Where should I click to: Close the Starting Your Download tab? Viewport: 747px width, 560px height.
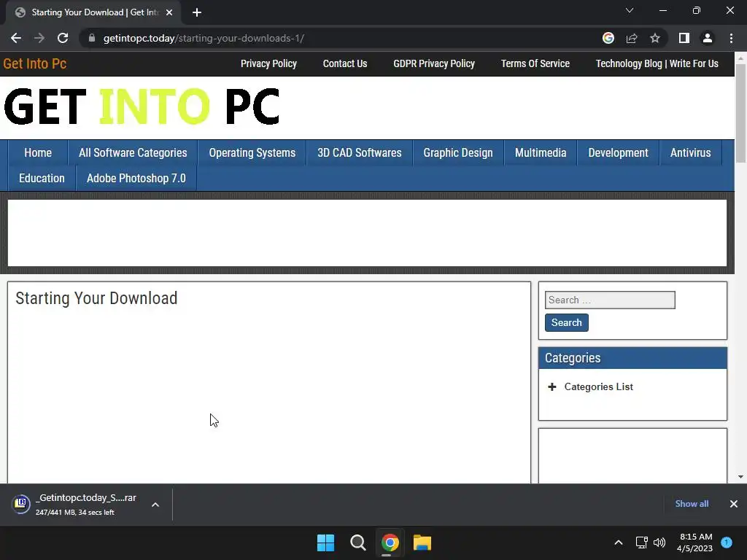(x=169, y=12)
